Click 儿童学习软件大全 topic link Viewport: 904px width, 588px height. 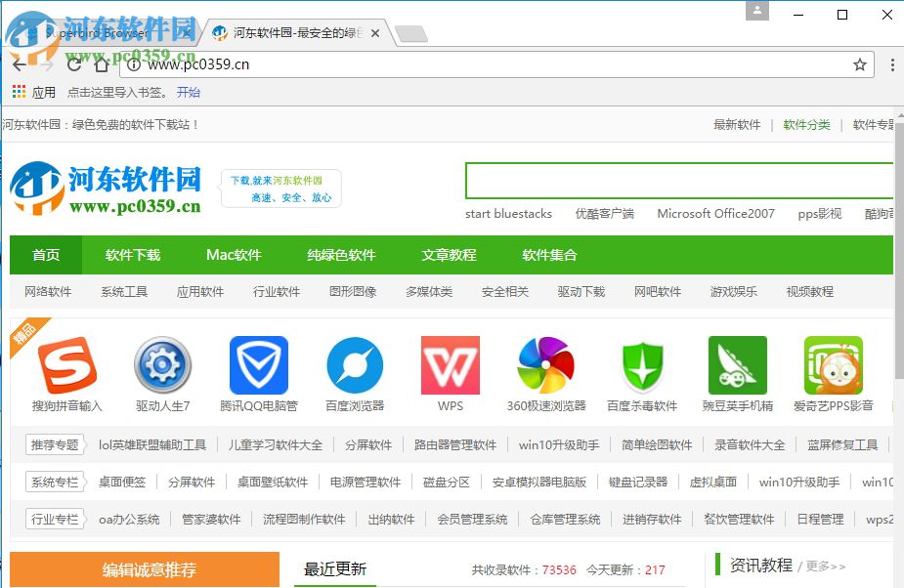pyautogui.click(x=275, y=445)
